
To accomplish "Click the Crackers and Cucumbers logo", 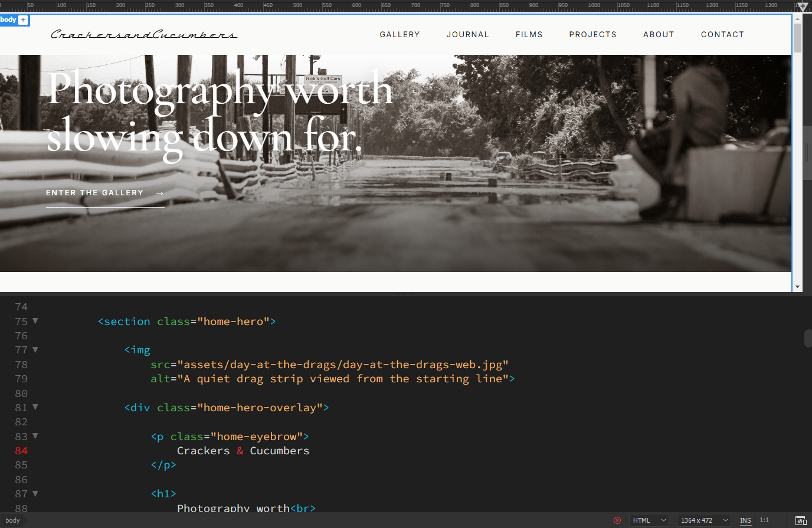I will point(144,34).
